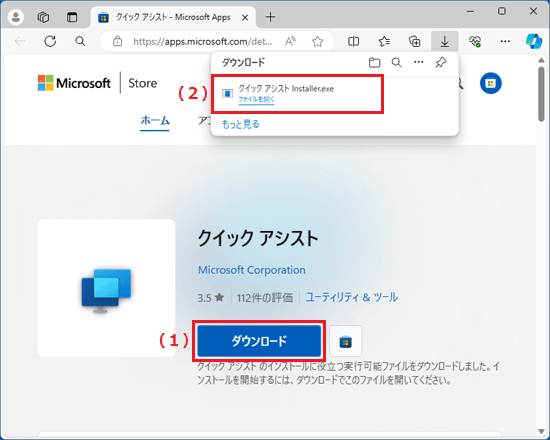Select クイック アシスト Installer.exe download entry
This screenshot has height=440, width=550.
(x=297, y=94)
